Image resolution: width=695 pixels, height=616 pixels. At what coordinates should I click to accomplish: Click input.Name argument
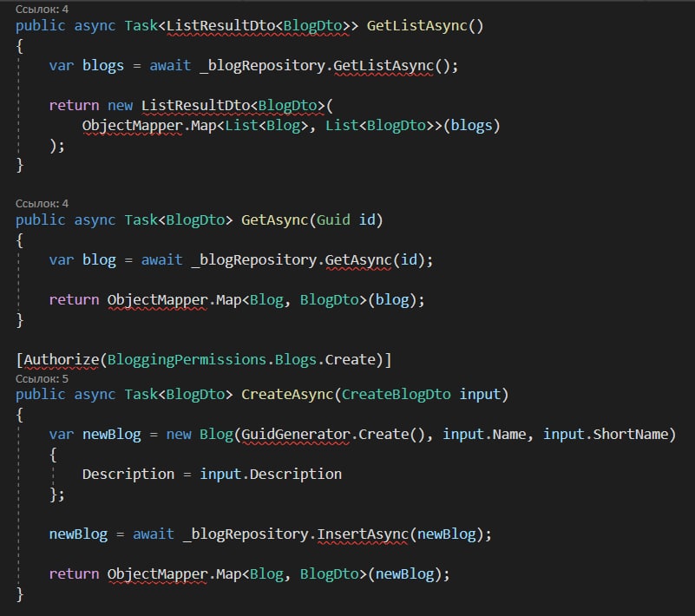tap(484, 435)
